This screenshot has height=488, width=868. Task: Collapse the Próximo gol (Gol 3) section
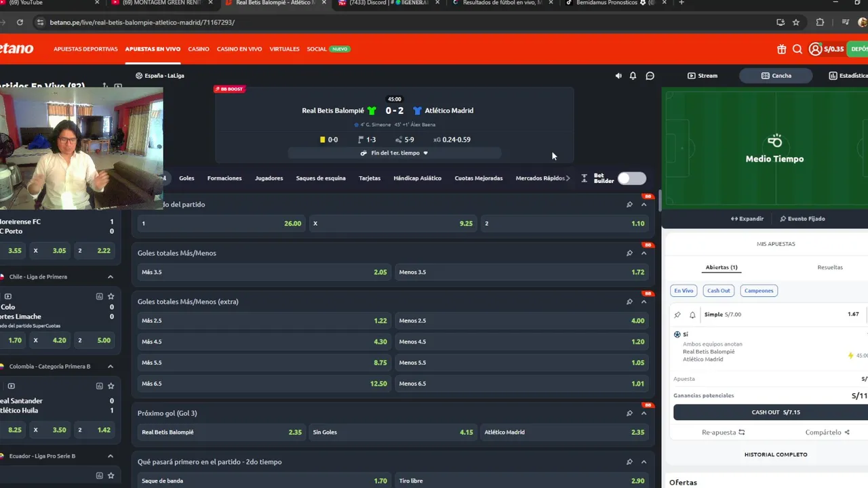pos(644,413)
